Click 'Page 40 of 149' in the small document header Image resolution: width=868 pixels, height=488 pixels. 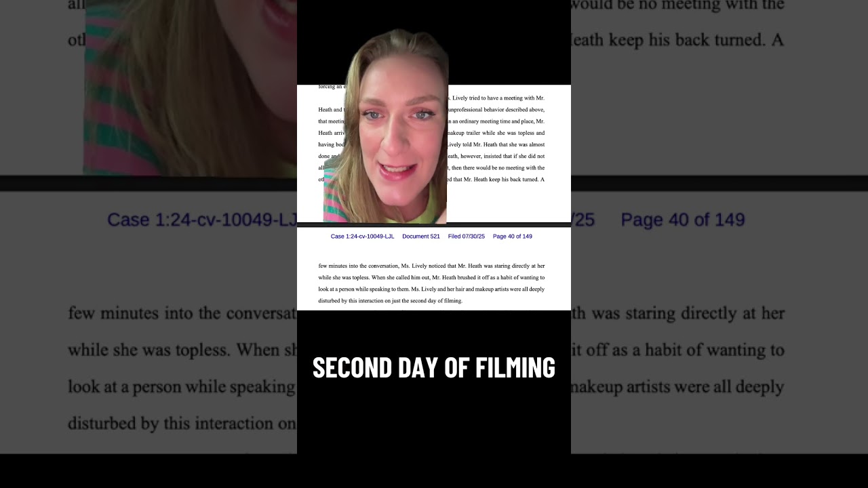tap(512, 237)
